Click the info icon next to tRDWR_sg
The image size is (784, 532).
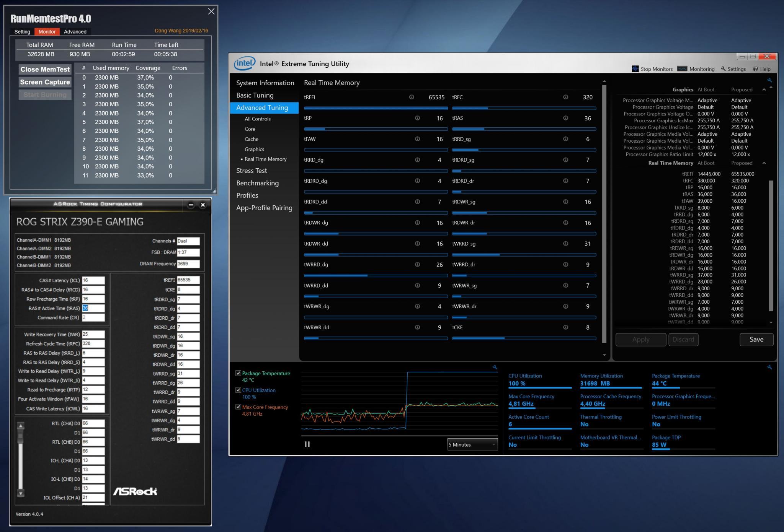click(x=565, y=202)
